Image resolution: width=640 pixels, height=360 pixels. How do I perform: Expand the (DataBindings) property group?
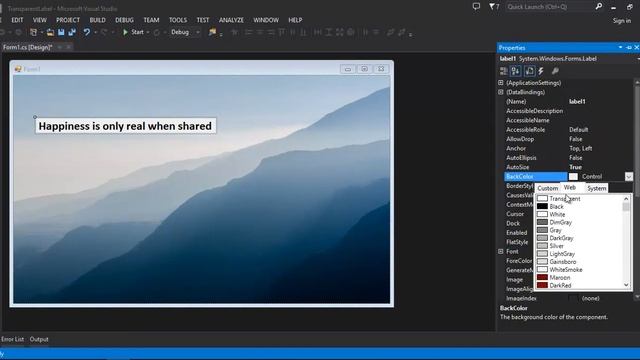pyautogui.click(x=501, y=92)
